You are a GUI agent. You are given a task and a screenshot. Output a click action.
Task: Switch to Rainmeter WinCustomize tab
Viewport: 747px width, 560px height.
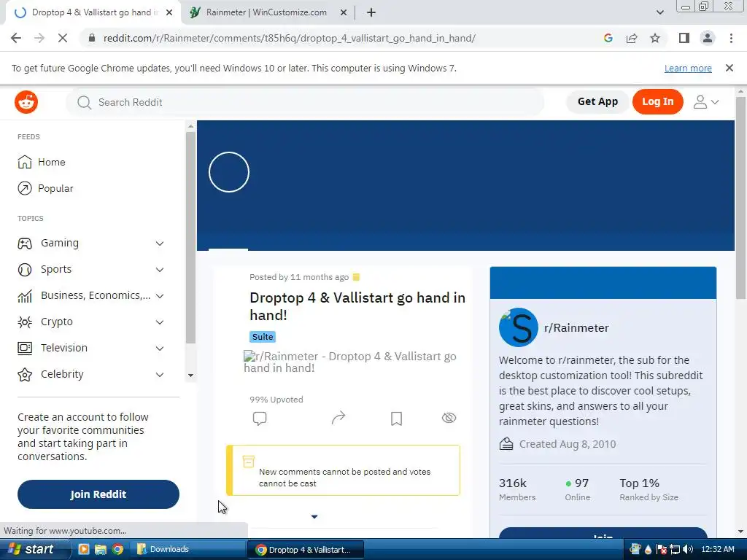[267, 12]
